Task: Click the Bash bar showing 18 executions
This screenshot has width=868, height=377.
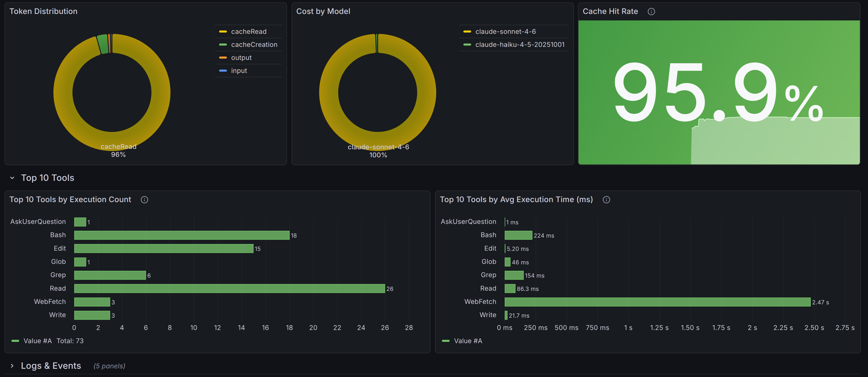Action: coord(182,235)
